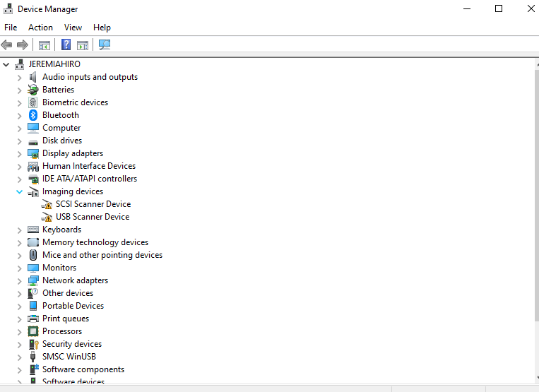The height and width of the screenshot is (392, 539).
Task: Click the Back arrow toolbar icon
Action: point(6,44)
